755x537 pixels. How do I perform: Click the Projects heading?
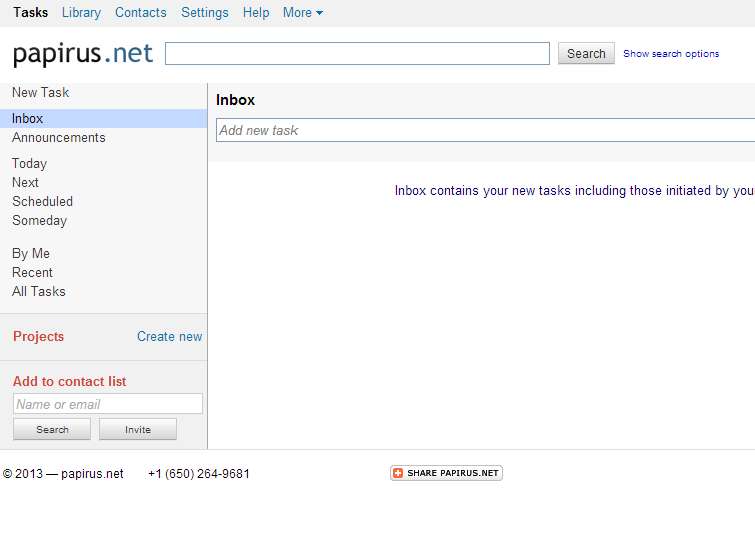click(x=39, y=337)
